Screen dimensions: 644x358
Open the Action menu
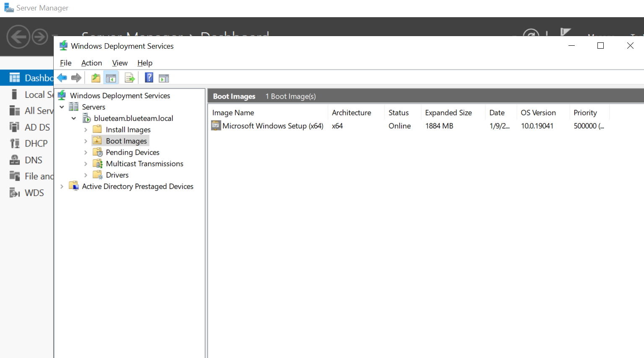(x=91, y=63)
